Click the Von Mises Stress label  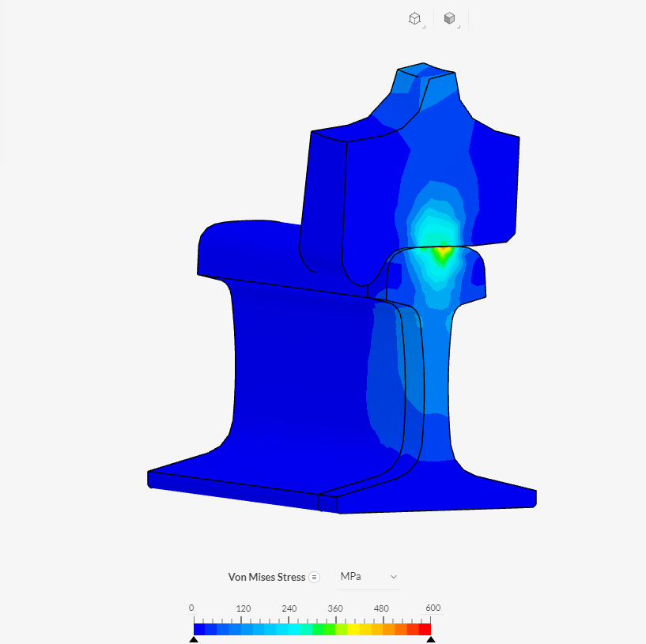[266, 578]
